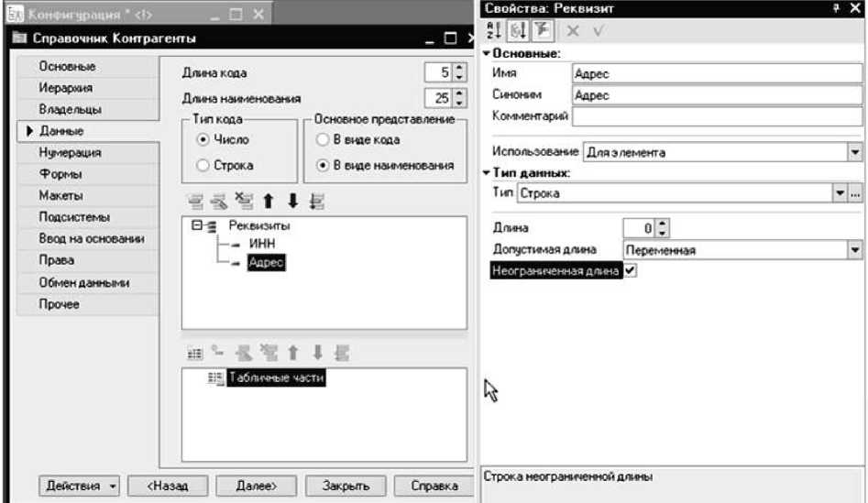Decrease Длина наименования with down spinner
Image resolution: width=868 pixels, height=503 pixels.
pyautogui.click(x=459, y=103)
